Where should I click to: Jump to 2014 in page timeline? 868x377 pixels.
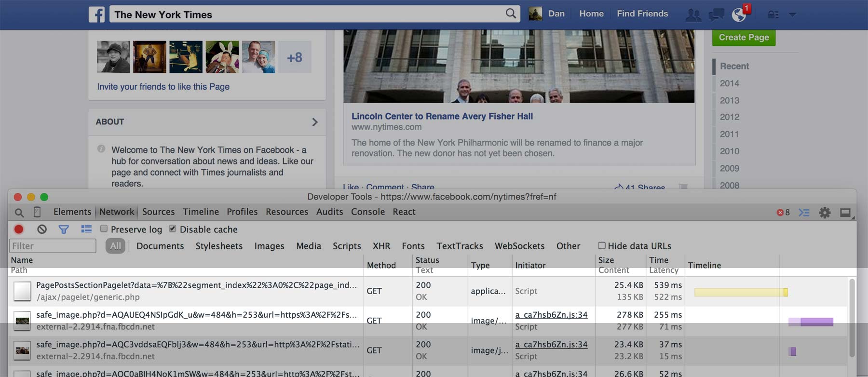pyautogui.click(x=729, y=83)
